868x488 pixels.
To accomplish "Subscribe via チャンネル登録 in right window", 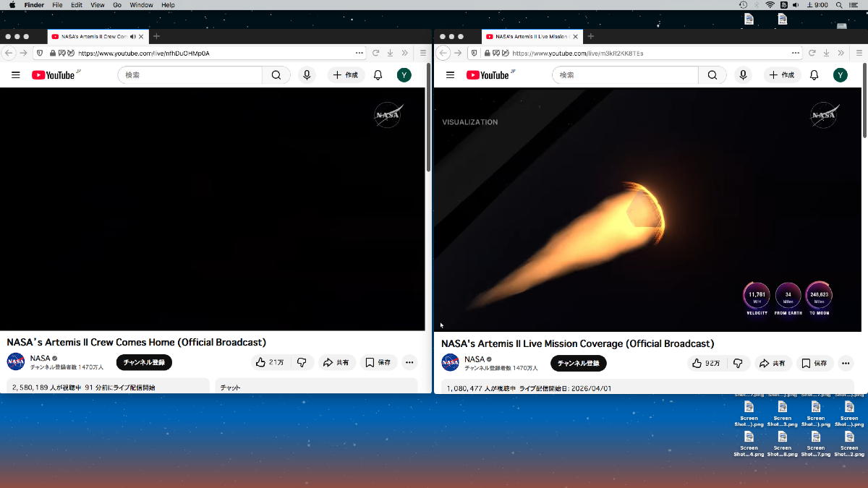I will coord(579,363).
